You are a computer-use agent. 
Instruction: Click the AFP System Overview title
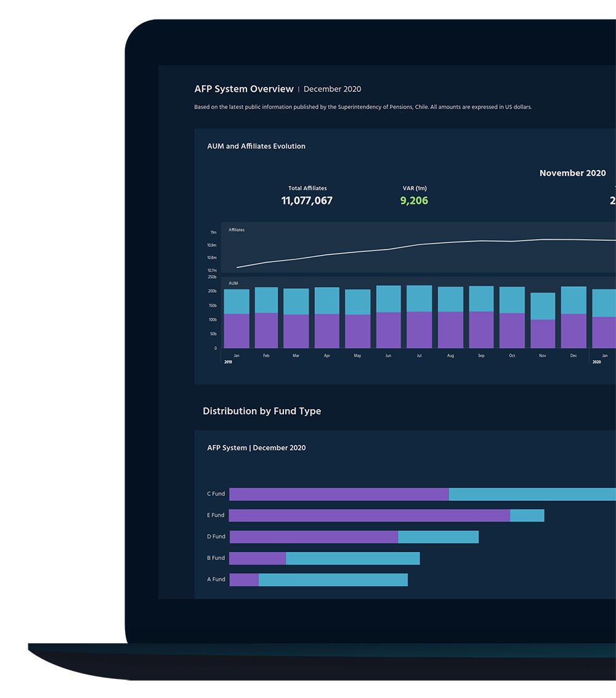244,89
